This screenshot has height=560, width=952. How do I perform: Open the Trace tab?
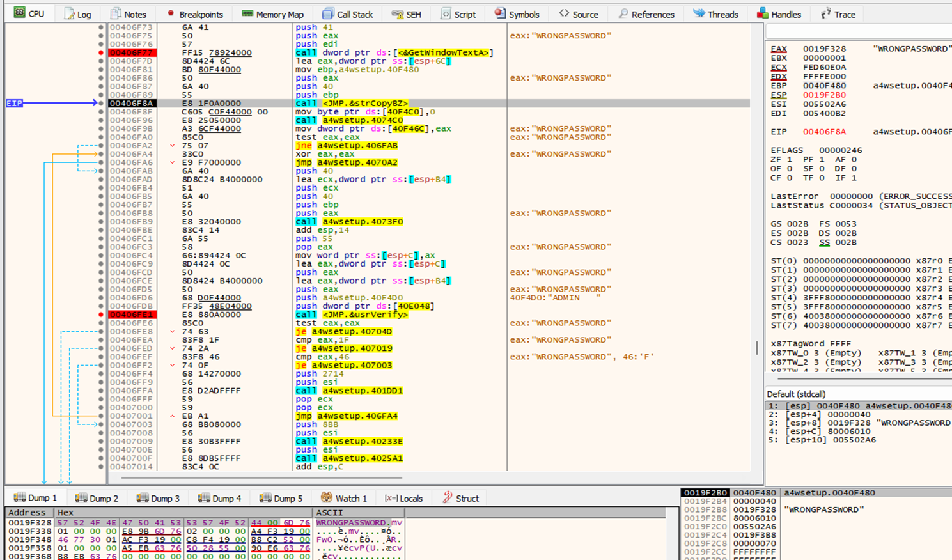[838, 14]
